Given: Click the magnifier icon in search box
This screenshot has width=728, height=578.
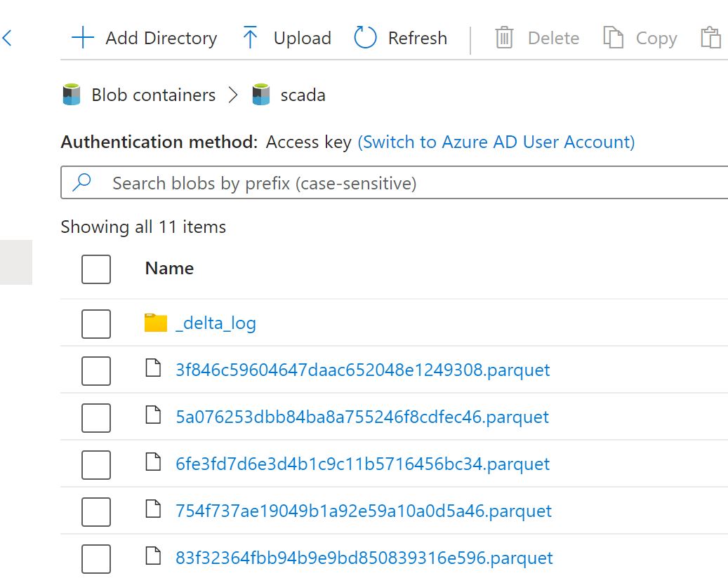Looking at the screenshot, I should (82, 183).
